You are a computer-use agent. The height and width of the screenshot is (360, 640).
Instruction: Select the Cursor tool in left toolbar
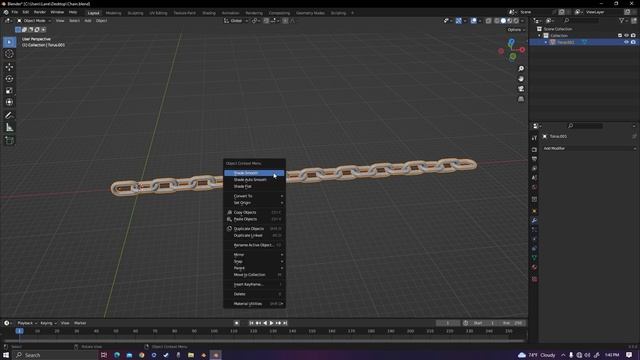9,54
